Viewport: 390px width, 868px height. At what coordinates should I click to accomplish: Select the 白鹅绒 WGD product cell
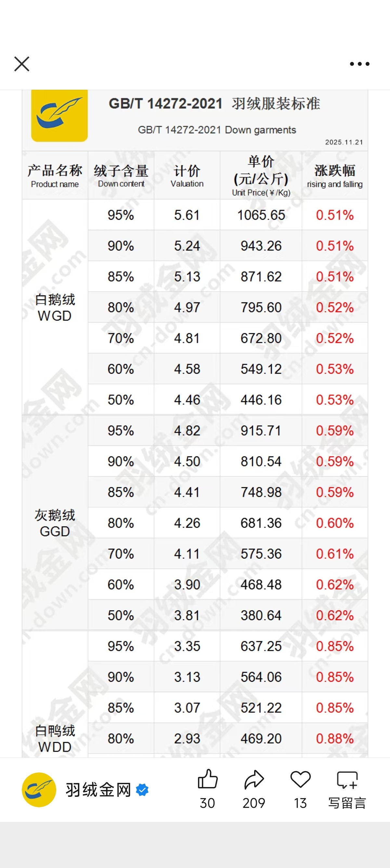click(x=55, y=307)
